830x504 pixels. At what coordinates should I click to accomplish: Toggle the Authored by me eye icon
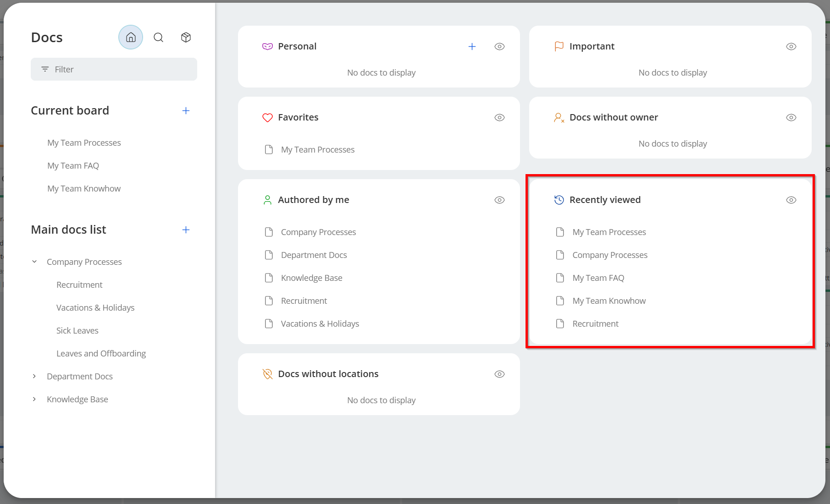[x=499, y=200]
